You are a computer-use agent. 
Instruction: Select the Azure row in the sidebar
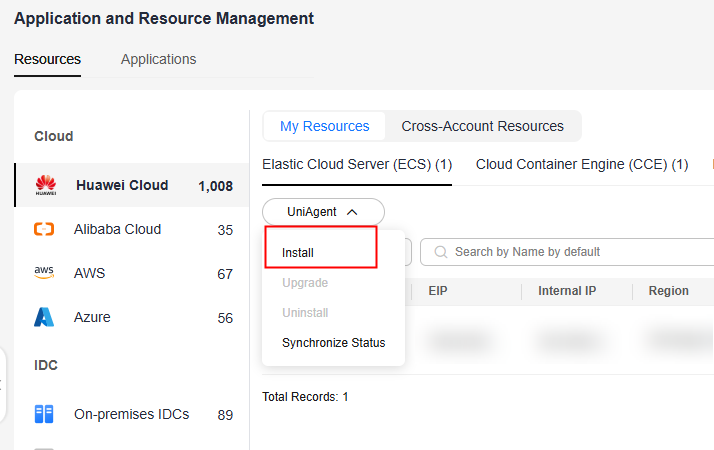pos(132,317)
